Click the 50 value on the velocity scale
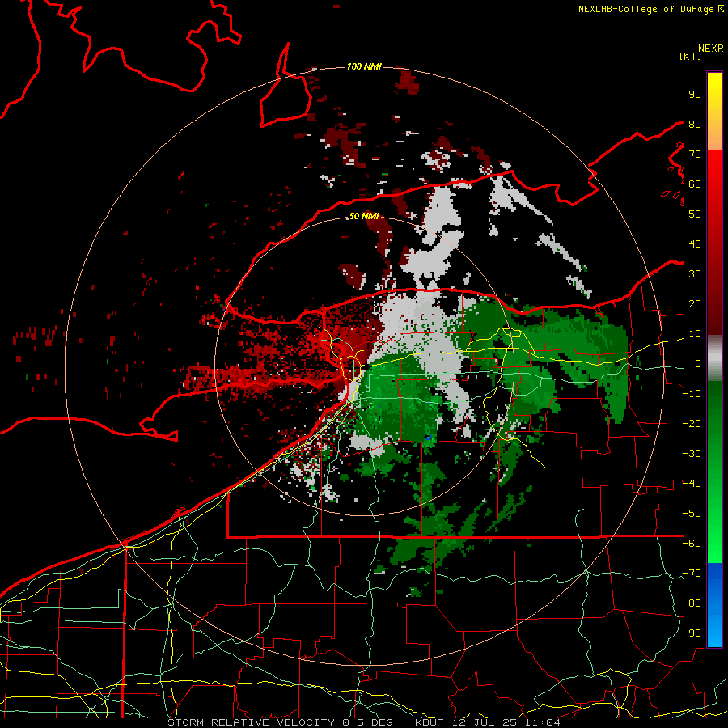Image resolution: width=728 pixels, height=728 pixels. click(x=695, y=214)
